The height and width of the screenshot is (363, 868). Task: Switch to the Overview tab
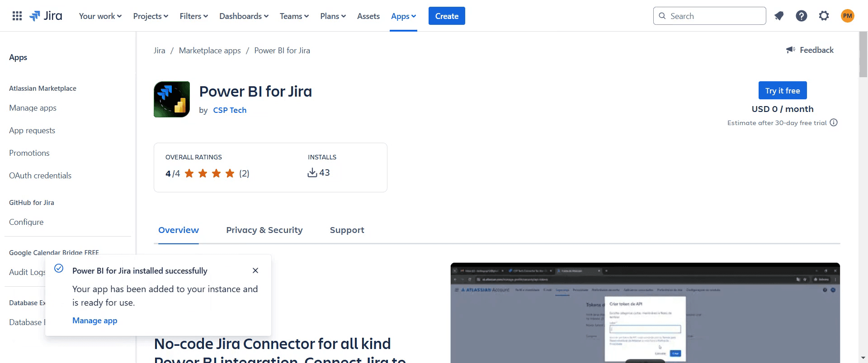pyautogui.click(x=179, y=230)
